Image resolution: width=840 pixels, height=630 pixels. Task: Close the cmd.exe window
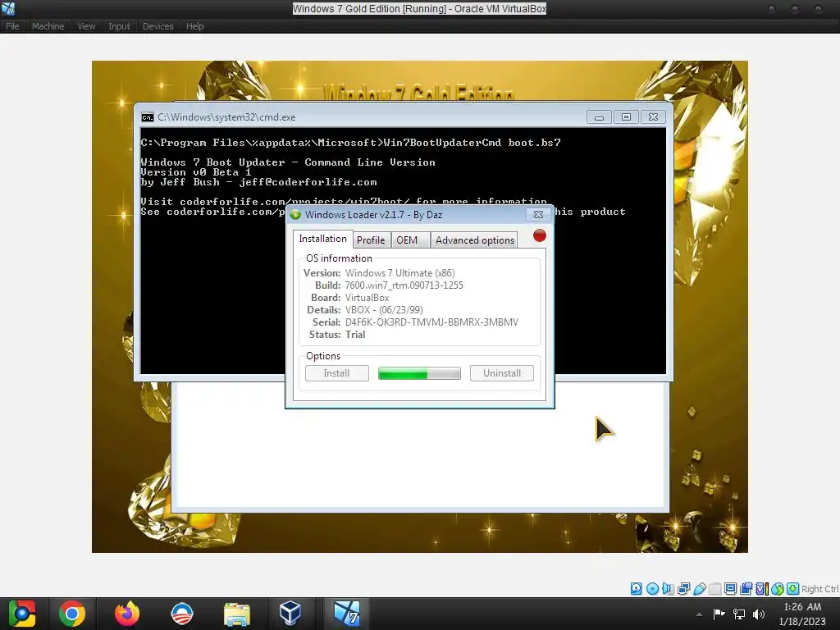click(x=653, y=116)
